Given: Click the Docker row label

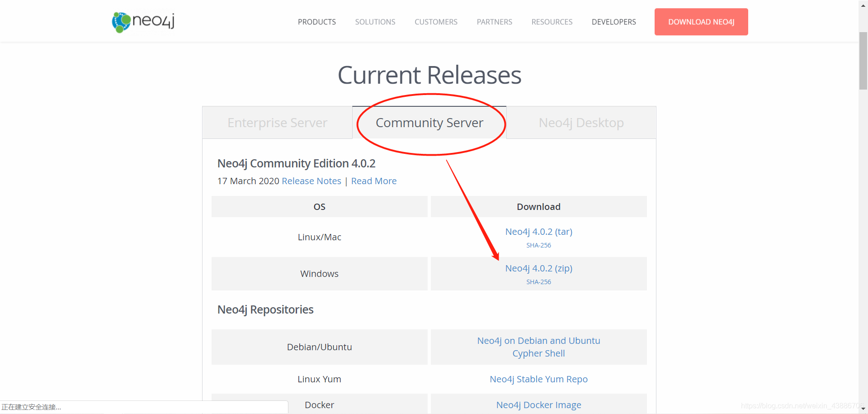Looking at the screenshot, I should pyautogui.click(x=319, y=405).
